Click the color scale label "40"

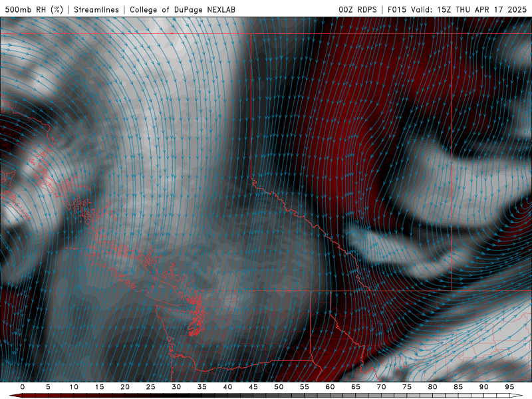click(x=227, y=387)
